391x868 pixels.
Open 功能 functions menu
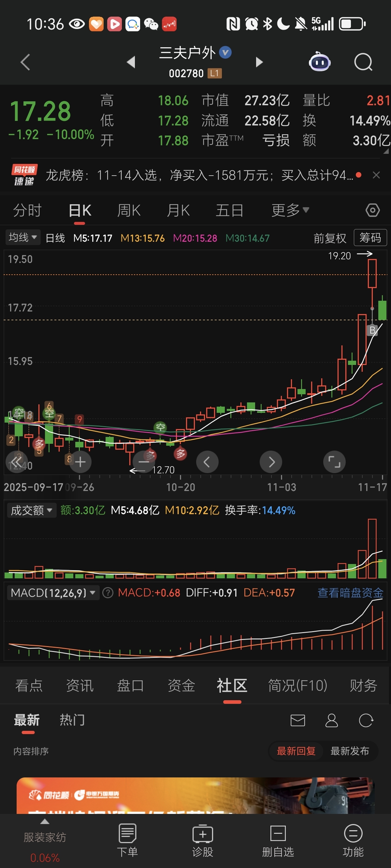(x=353, y=840)
